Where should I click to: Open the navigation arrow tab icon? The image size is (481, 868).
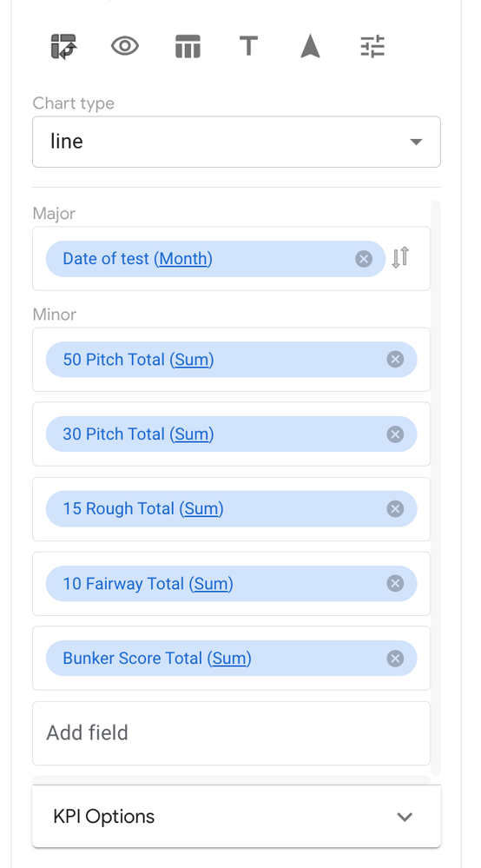pyautogui.click(x=310, y=46)
